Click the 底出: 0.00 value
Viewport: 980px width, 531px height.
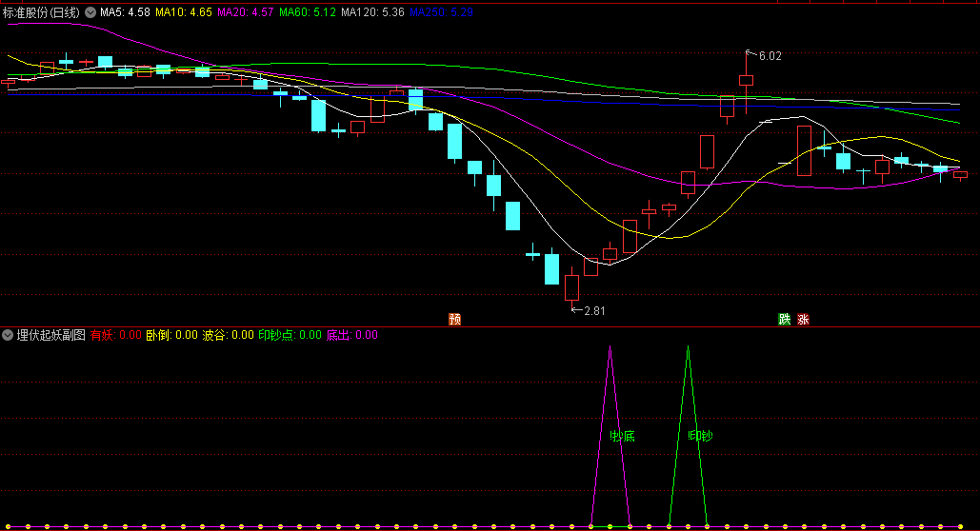351,335
